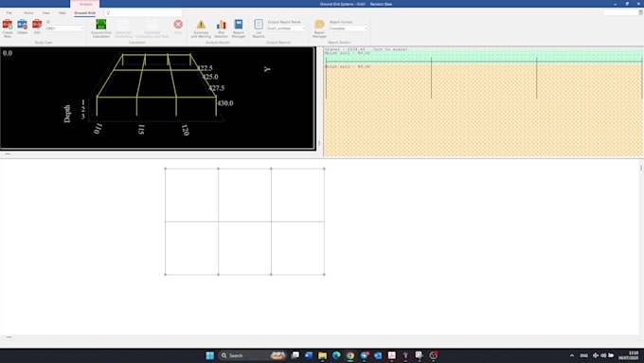
Task: Click Edit study case icon
Action: 37,27
